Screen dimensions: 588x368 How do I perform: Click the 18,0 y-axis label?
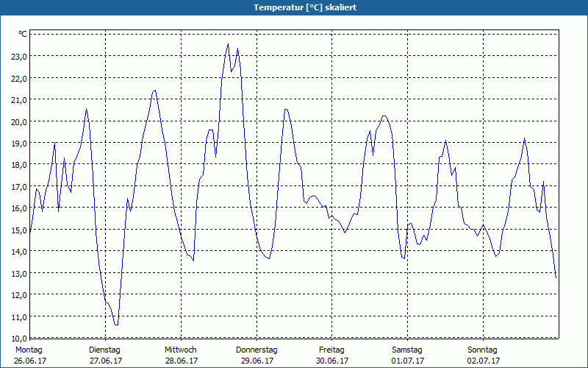pos(18,165)
